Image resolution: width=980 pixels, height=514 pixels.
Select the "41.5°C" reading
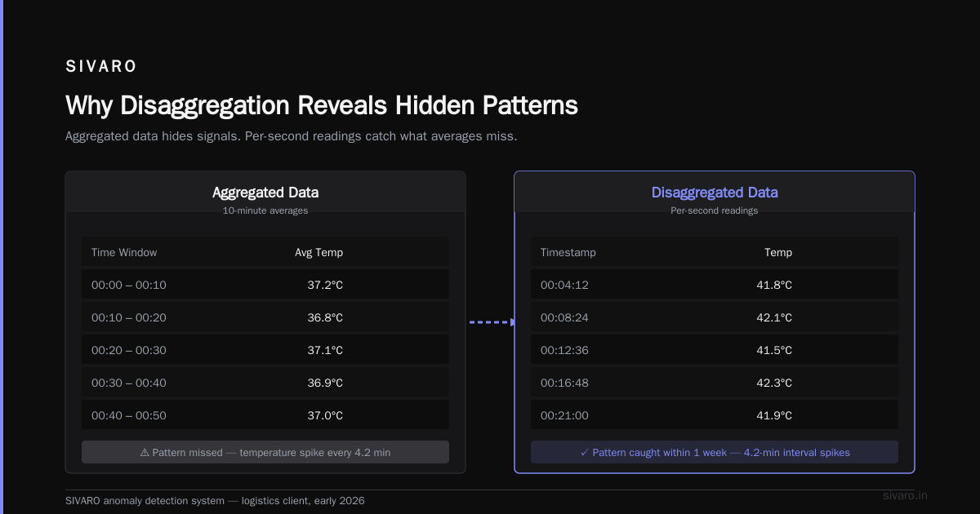tap(774, 350)
